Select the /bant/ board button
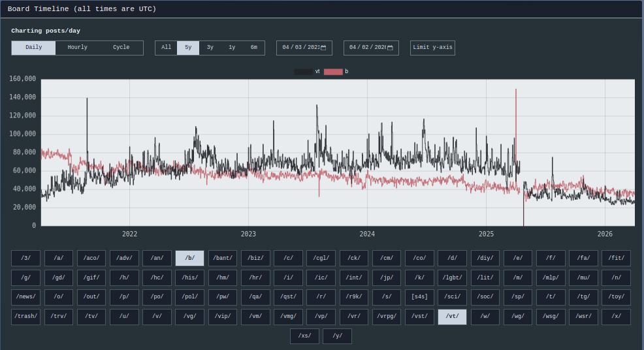 (223, 258)
